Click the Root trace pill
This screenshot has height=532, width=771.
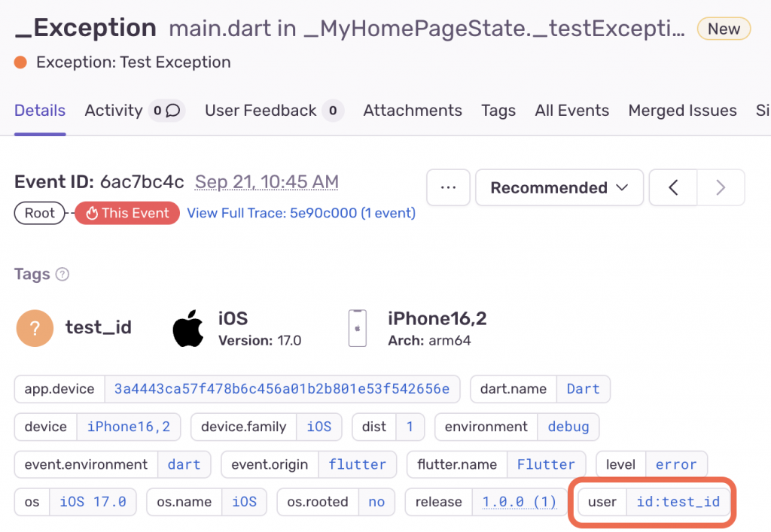(x=39, y=213)
